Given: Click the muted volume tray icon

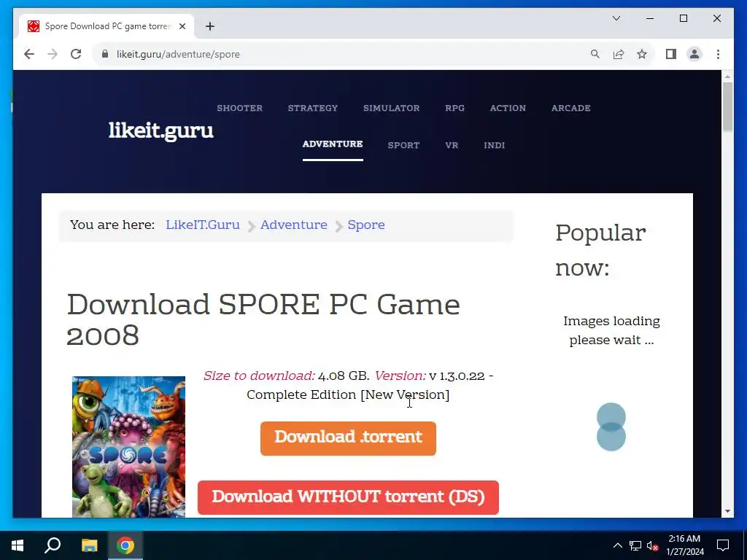Looking at the screenshot, I should coord(652,545).
